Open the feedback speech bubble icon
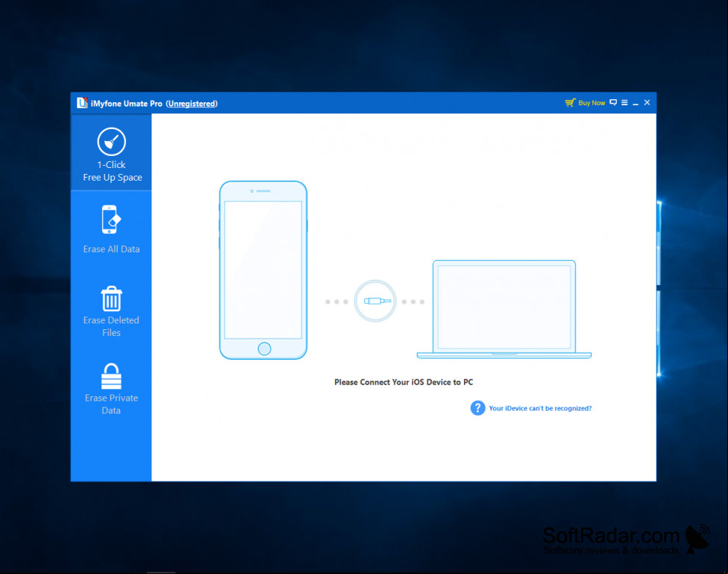This screenshot has height=574, width=728. pyautogui.click(x=613, y=102)
